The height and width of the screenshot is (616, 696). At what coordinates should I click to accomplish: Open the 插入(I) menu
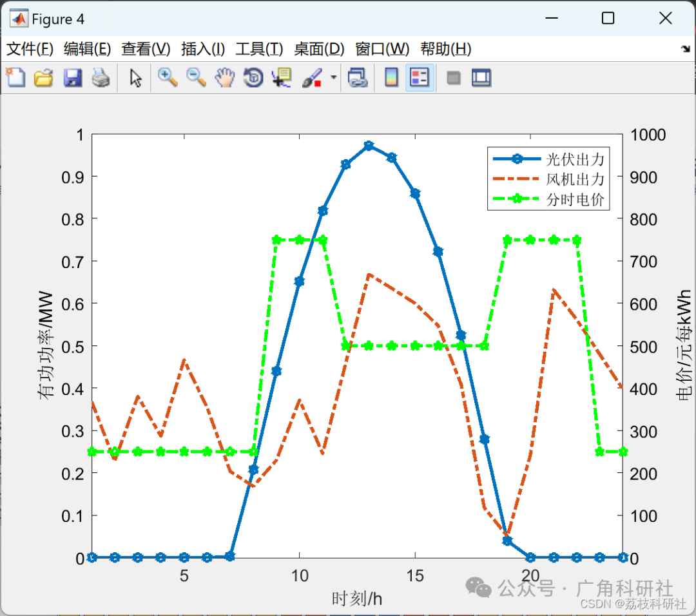point(203,49)
